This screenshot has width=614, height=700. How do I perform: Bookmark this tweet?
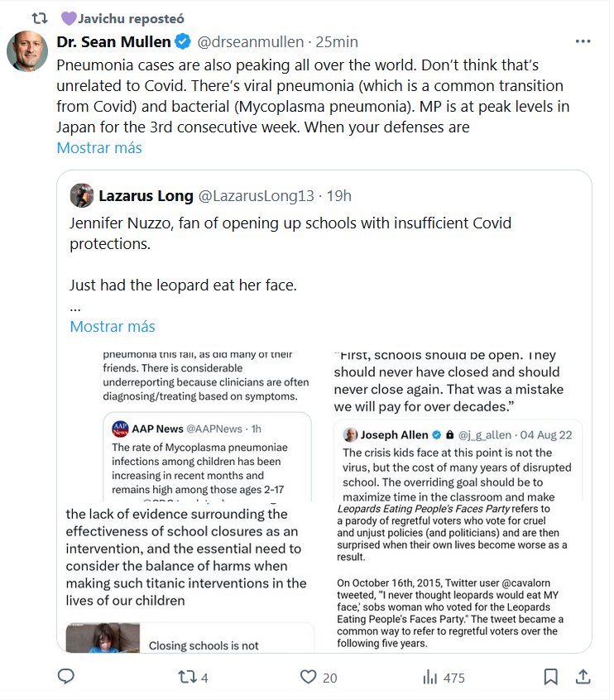551,677
